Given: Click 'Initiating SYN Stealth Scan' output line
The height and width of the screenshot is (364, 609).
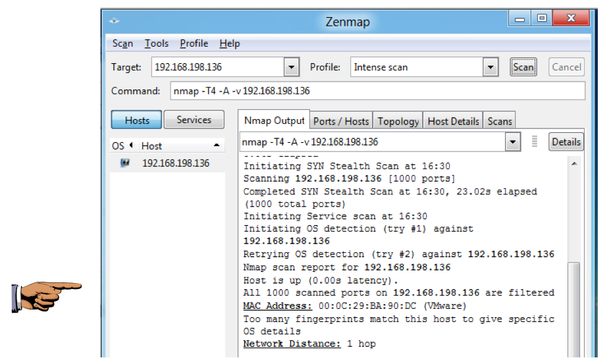Looking at the screenshot, I should (347, 166).
